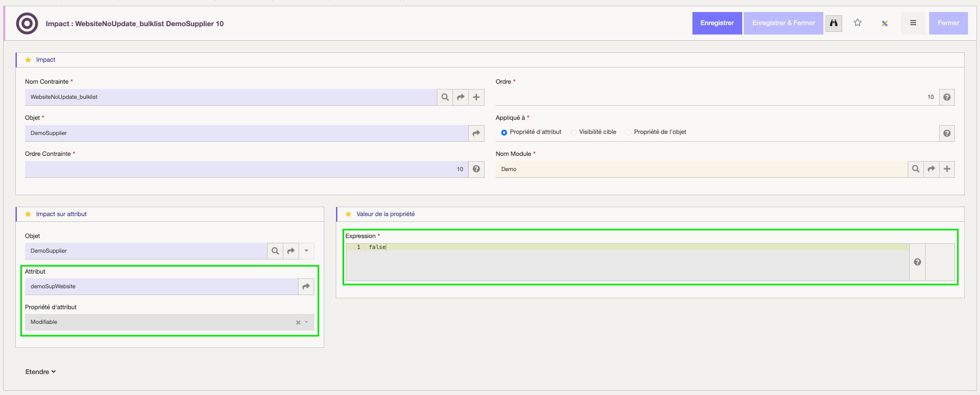Open linked record arrow for top Objet field

(x=476, y=133)
